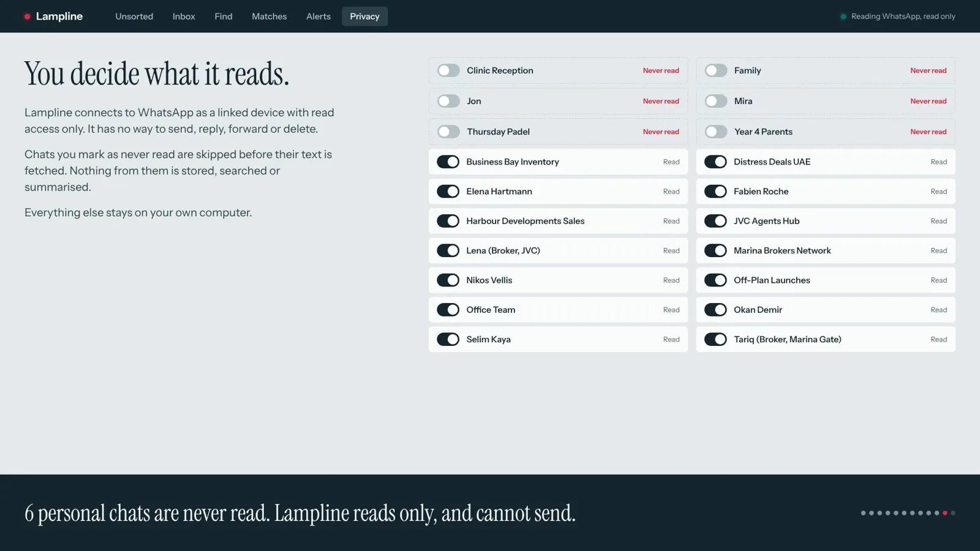Go to the Find tab

(x=224, y=17)
